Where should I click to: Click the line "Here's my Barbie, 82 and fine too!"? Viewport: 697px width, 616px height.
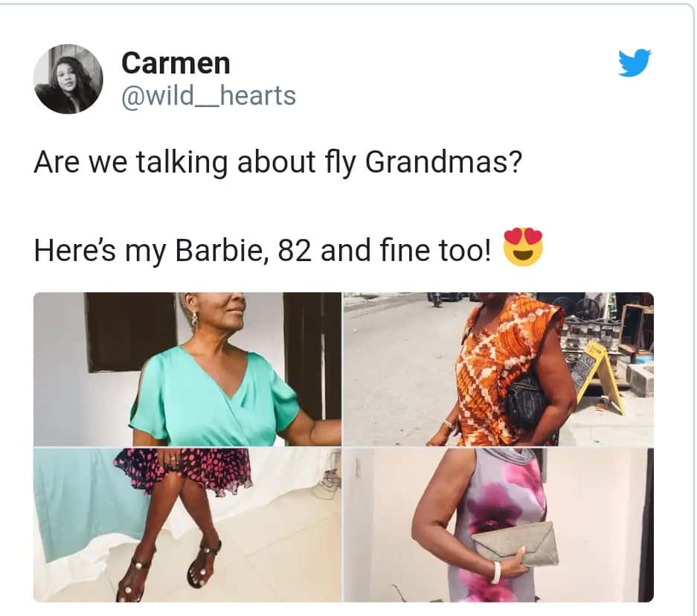tap(263, 250)
